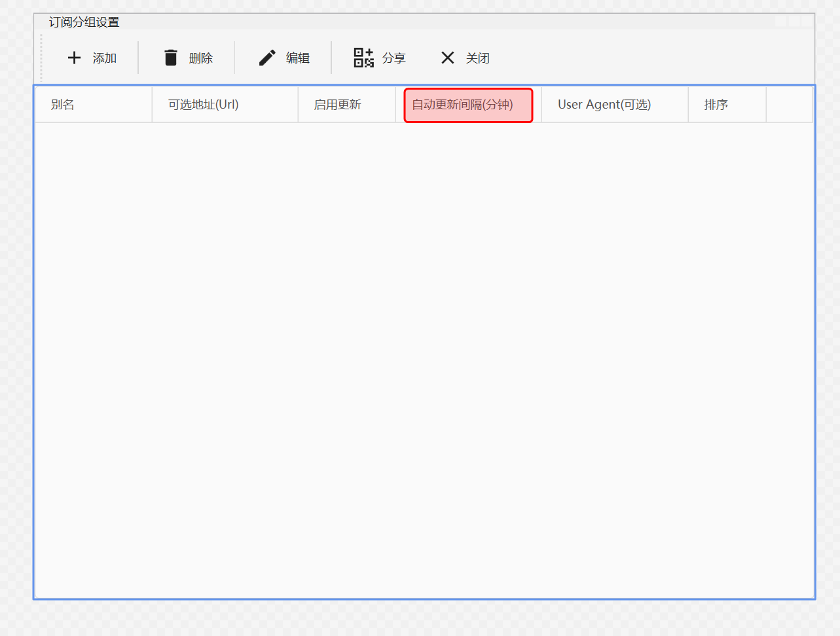Click the dotted toolbar grip handle
The width and height of the screenshot is (840, 636).
coord(41,58)
